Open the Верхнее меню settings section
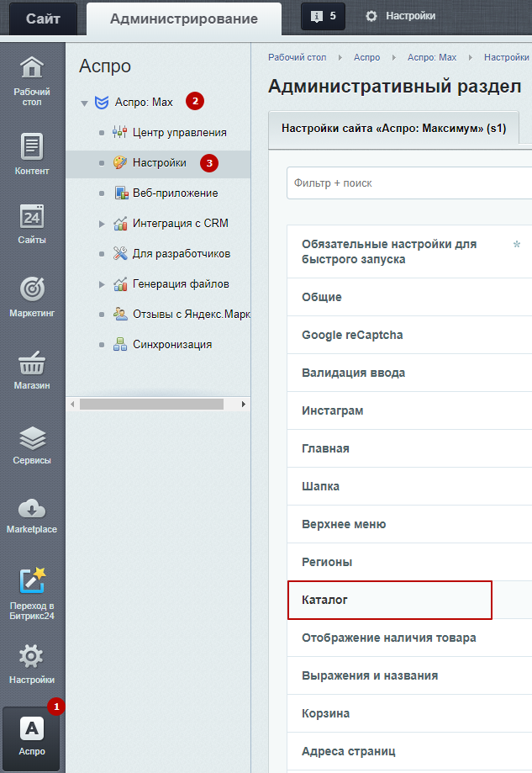Image resolution: width=532 pixels, height=773 pixels. tap(409, 524)
